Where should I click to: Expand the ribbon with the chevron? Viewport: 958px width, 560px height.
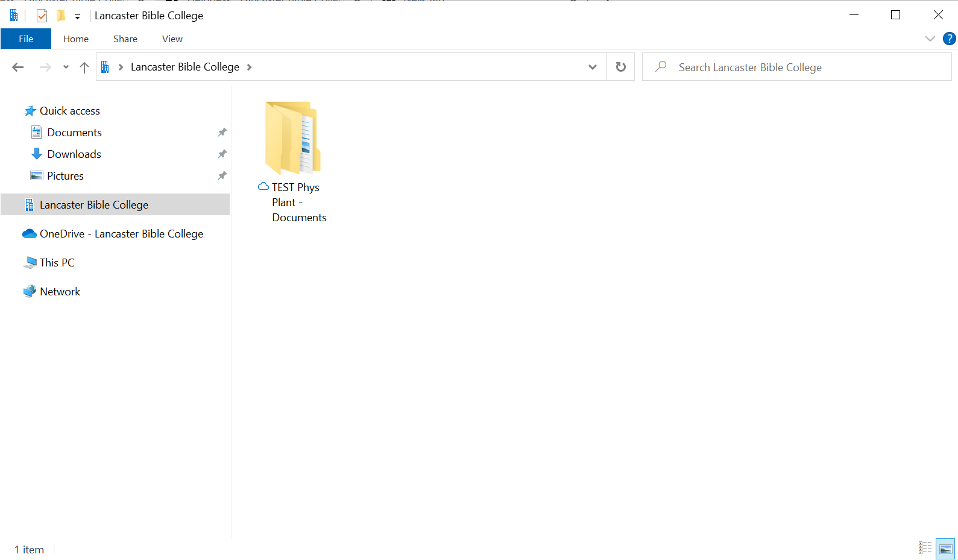pos(930,39)
